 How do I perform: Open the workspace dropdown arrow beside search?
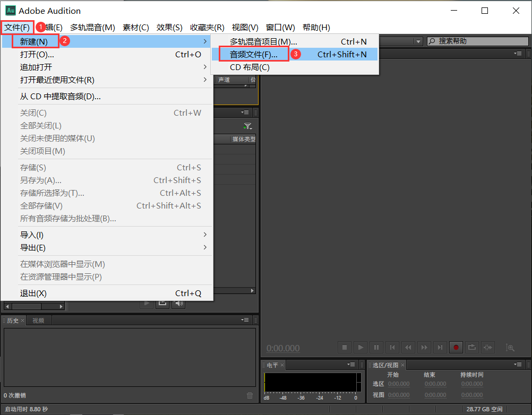coord(418,41)
